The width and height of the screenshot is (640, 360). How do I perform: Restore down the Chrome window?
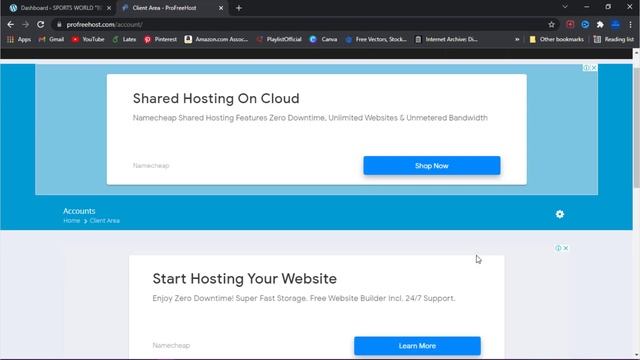(x=608, y=7)
